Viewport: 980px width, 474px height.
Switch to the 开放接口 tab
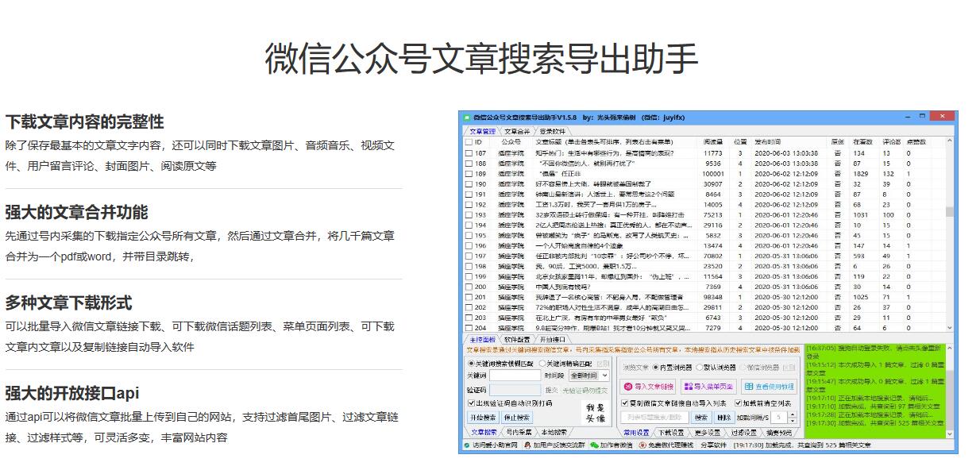551,339
